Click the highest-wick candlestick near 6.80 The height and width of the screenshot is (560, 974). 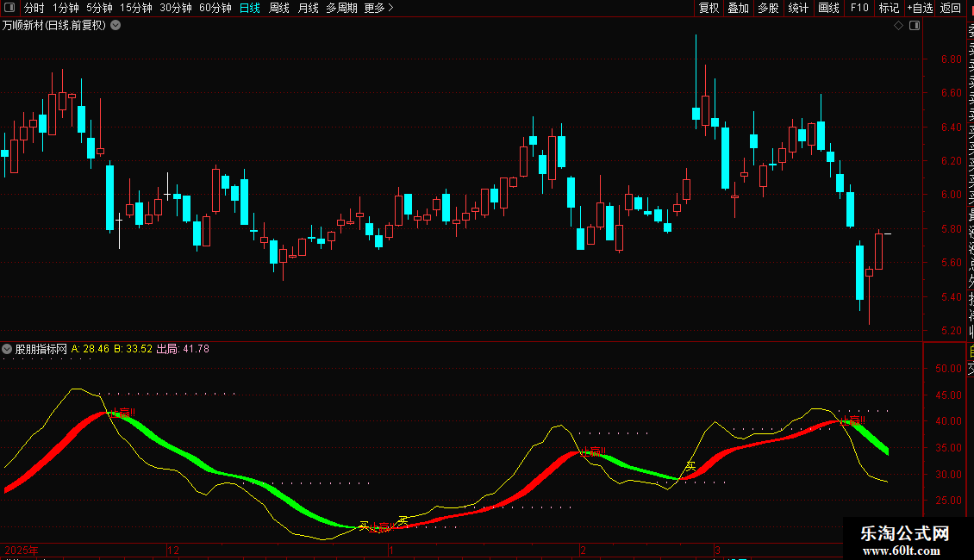[696, 82]
